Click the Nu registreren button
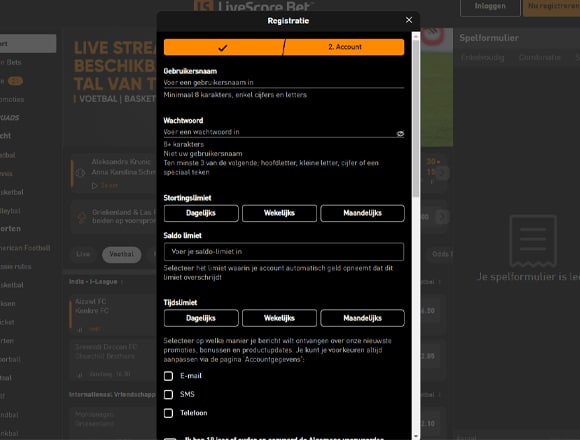 pyautogui.click(x=551, y=6)
